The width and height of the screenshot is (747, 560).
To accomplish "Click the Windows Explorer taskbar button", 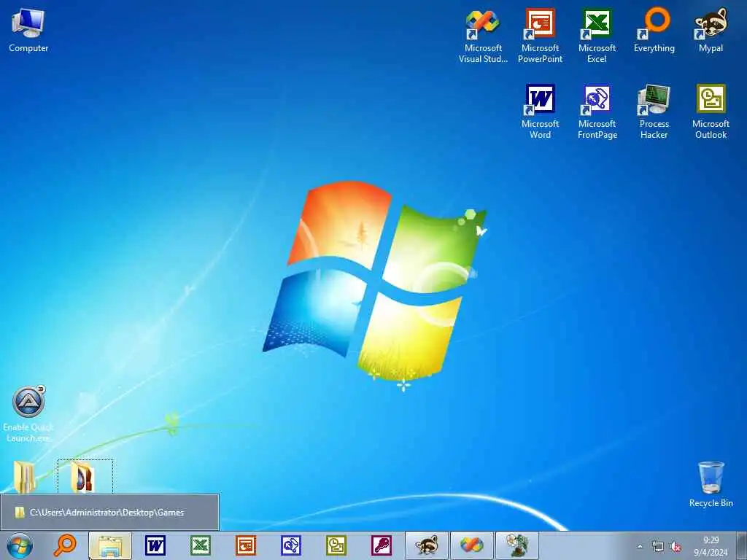I will coord(110,545).
